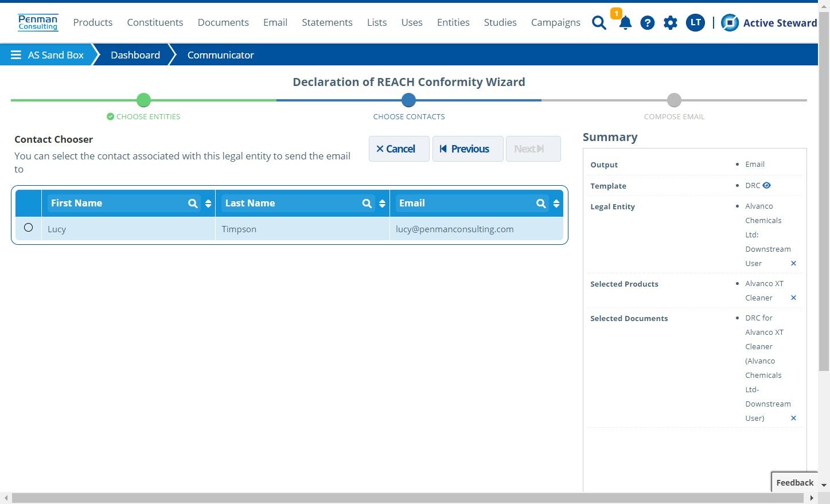Screen dimensions: 830x504
Task: Remove the DRC selected document
Action: point(794,418)
